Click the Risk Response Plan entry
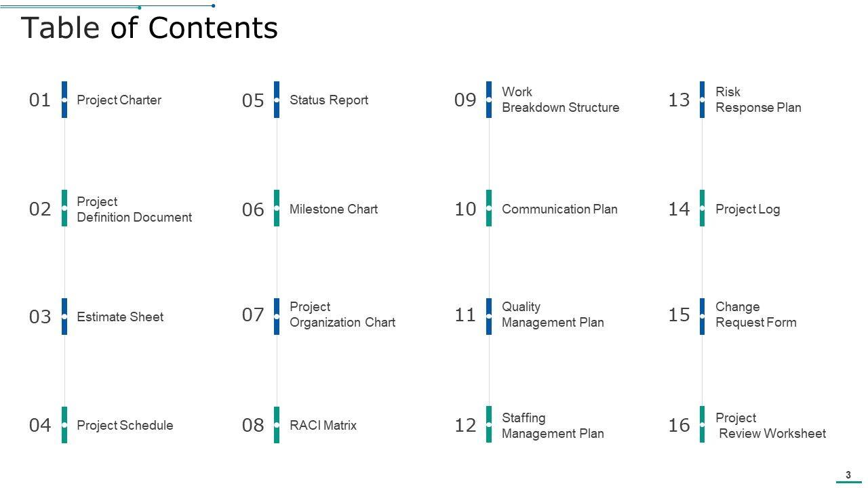 click(x=757, y=100)
